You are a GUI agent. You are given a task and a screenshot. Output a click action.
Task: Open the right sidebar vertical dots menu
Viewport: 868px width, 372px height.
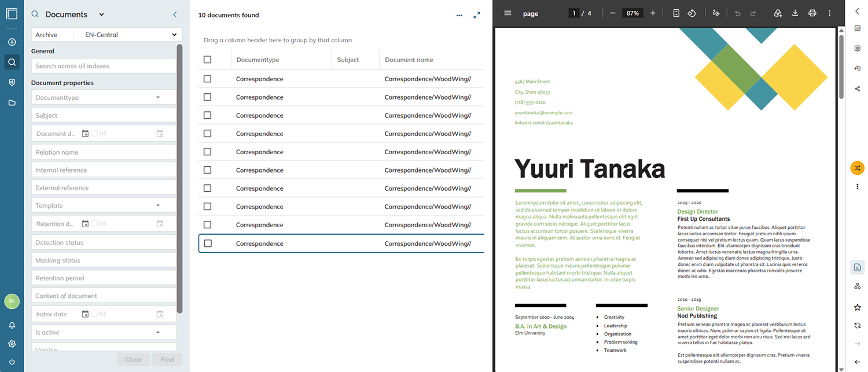857,187
